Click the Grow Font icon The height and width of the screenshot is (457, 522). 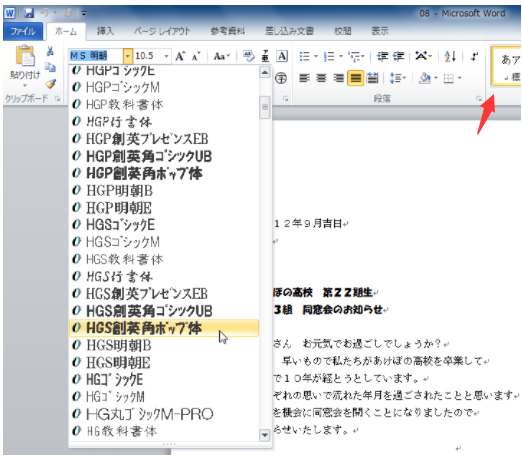coord(180,56)
